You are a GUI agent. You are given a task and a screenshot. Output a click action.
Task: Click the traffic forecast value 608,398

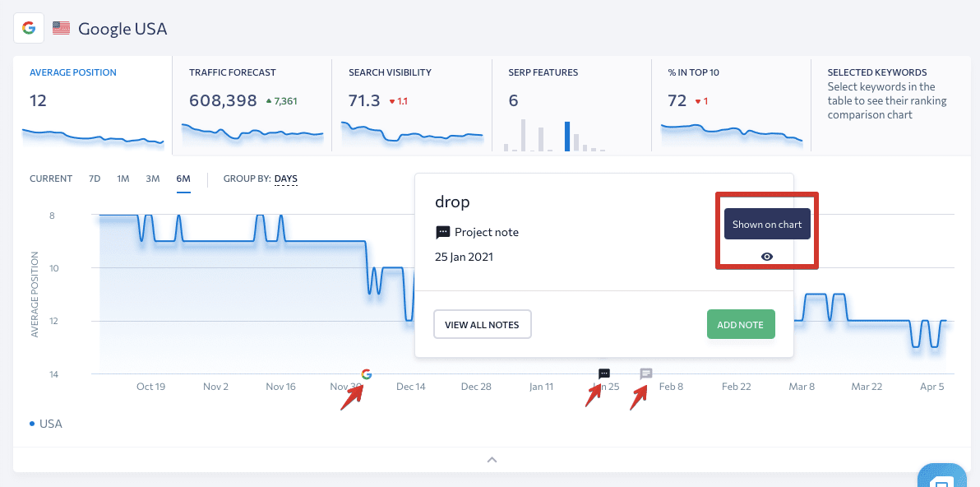[223, 100]
